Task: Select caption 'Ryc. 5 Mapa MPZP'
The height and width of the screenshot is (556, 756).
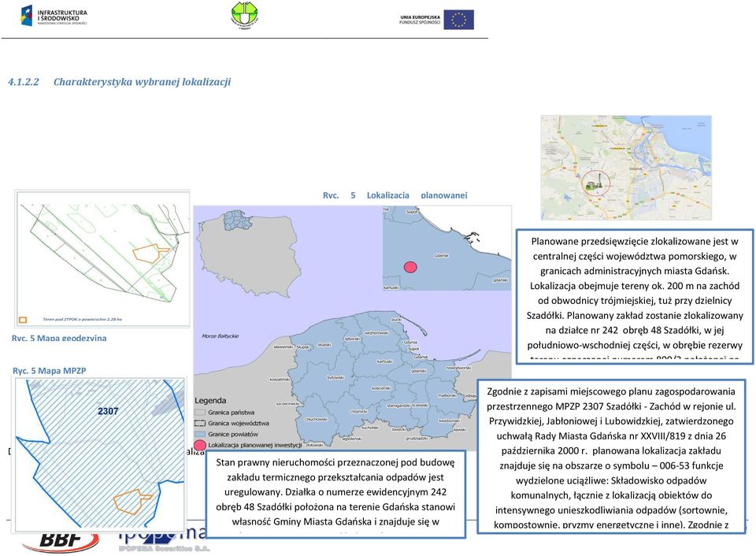Action: pos(49,370)
